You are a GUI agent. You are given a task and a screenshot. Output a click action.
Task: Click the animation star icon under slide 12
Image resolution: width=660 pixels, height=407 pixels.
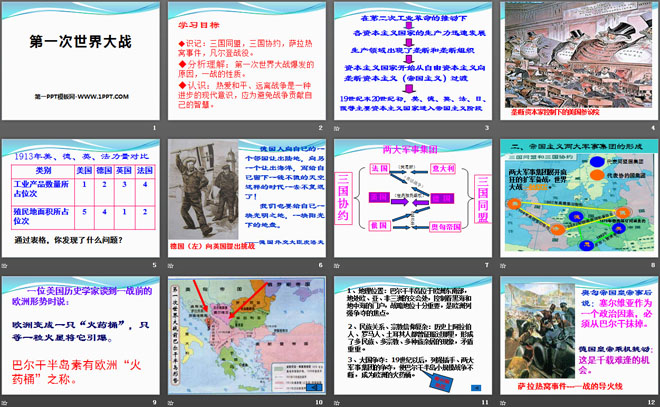click(x=503, y=402)
